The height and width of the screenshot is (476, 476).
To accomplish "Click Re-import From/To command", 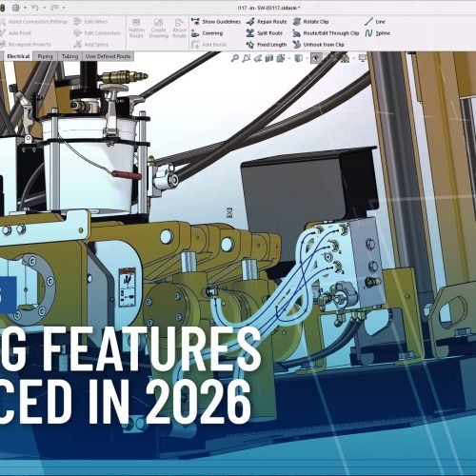I will [26, 45].
